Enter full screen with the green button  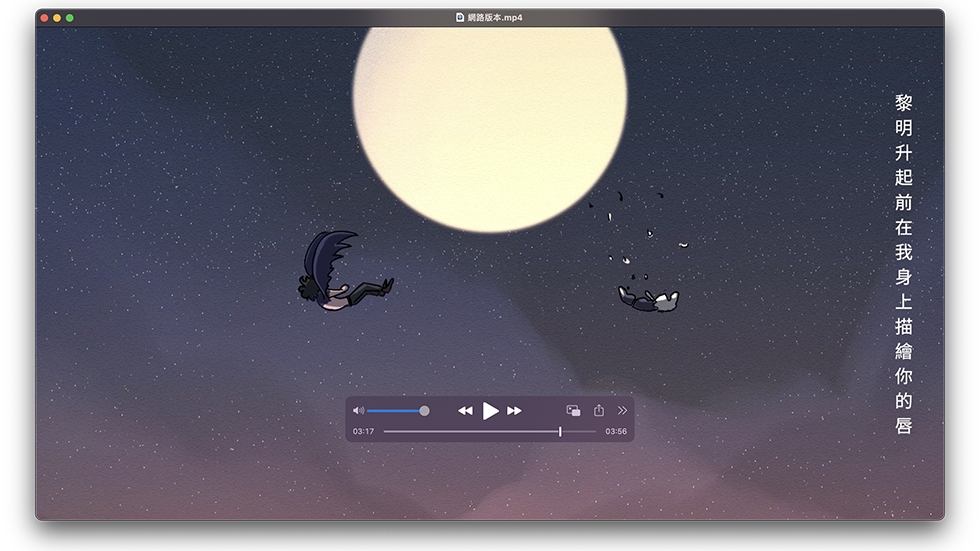point(70,18)
